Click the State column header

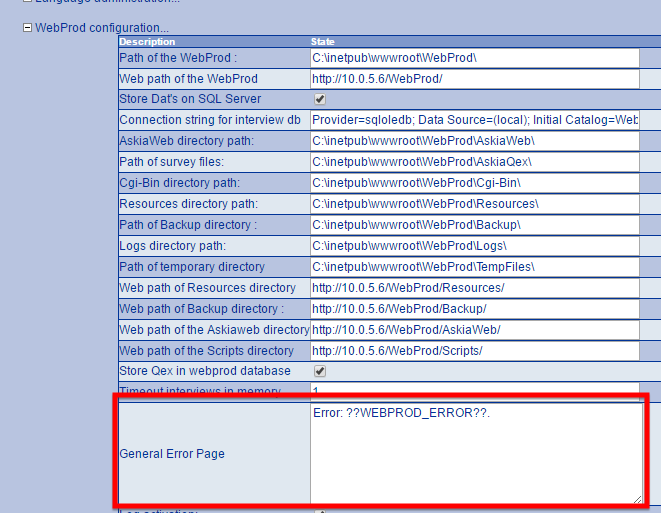tap(322, 42)
